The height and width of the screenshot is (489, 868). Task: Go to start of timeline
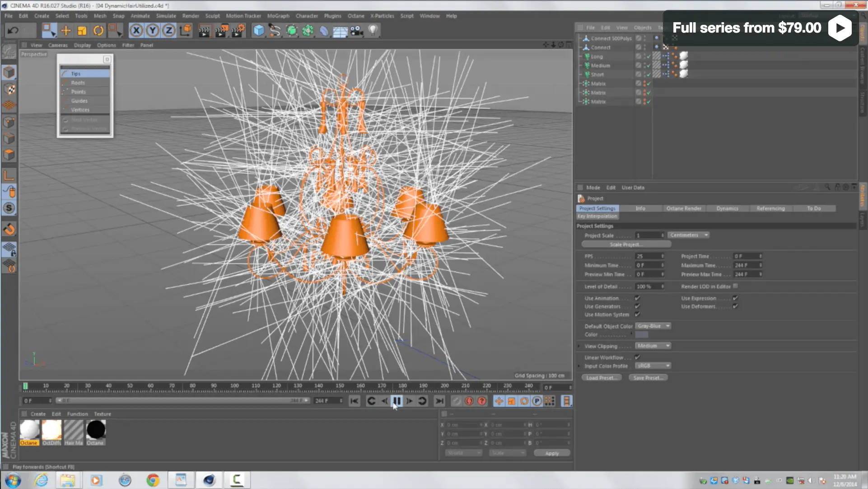point(355,401)
